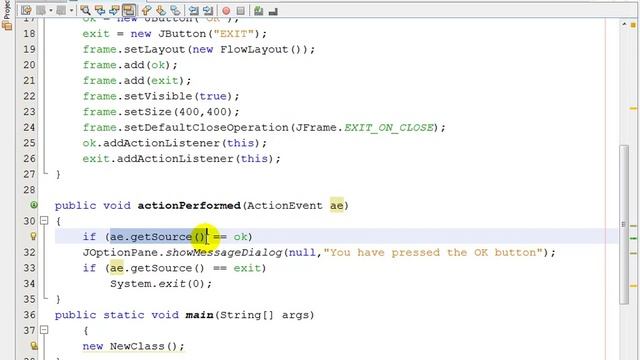Viewport: 640px width, 360px height.
Task: Toggle Highlight Search toolbar button
Action: (129, 11)
